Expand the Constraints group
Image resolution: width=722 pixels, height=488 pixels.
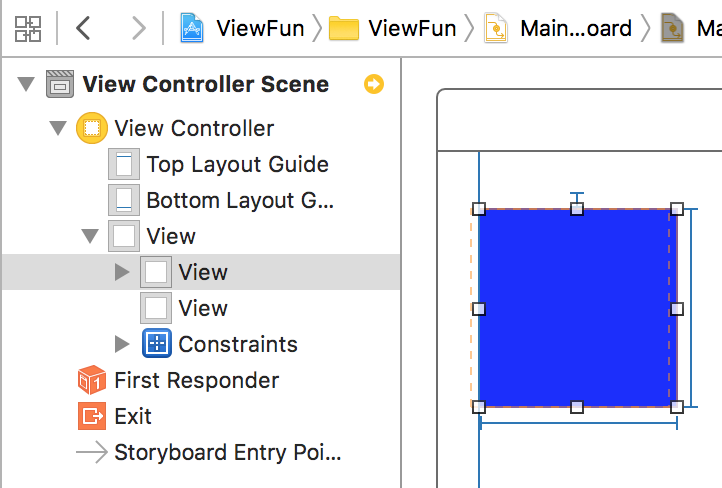tap(122, 343)
